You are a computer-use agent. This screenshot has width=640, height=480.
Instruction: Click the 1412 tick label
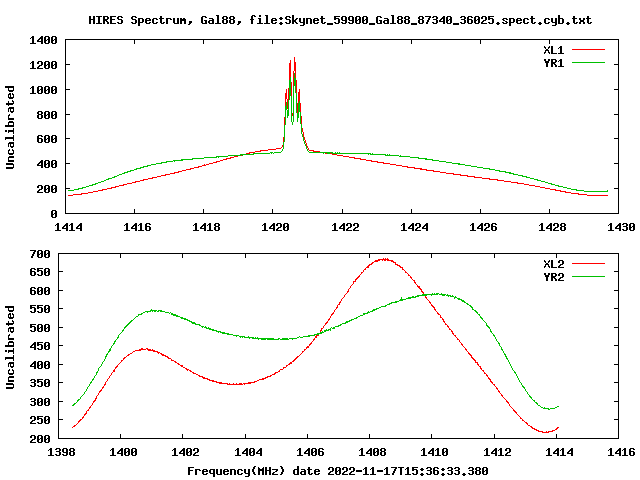click(497, 452)
